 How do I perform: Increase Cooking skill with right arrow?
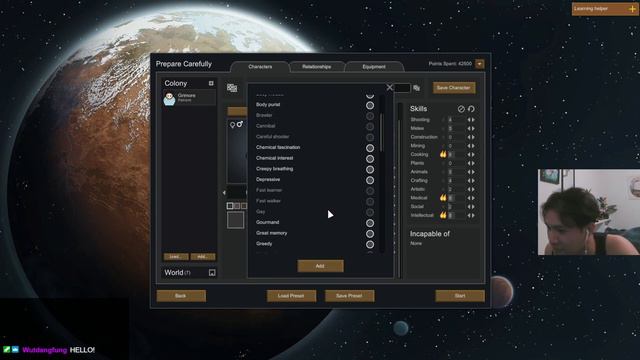click(473, 155)
